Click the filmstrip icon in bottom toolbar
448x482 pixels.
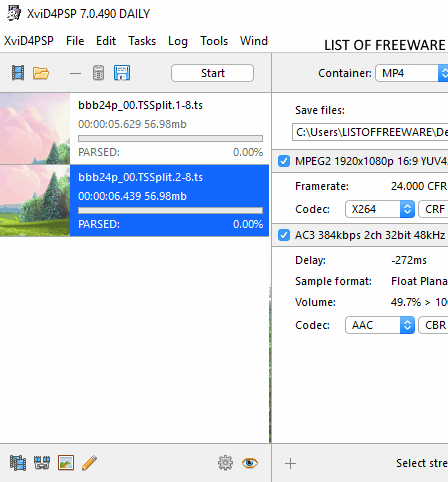[18, 463]
